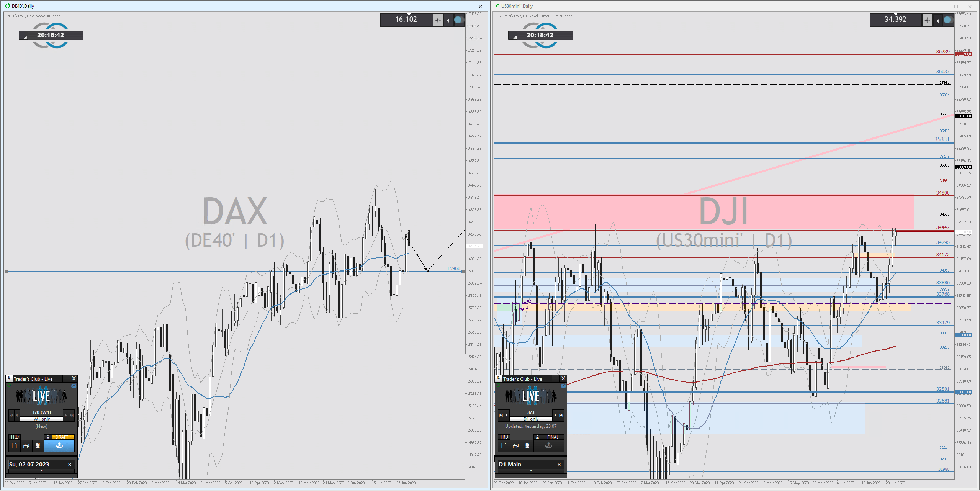Toggle the 'D1 only' filter in DJI panel

coord(531,419)
